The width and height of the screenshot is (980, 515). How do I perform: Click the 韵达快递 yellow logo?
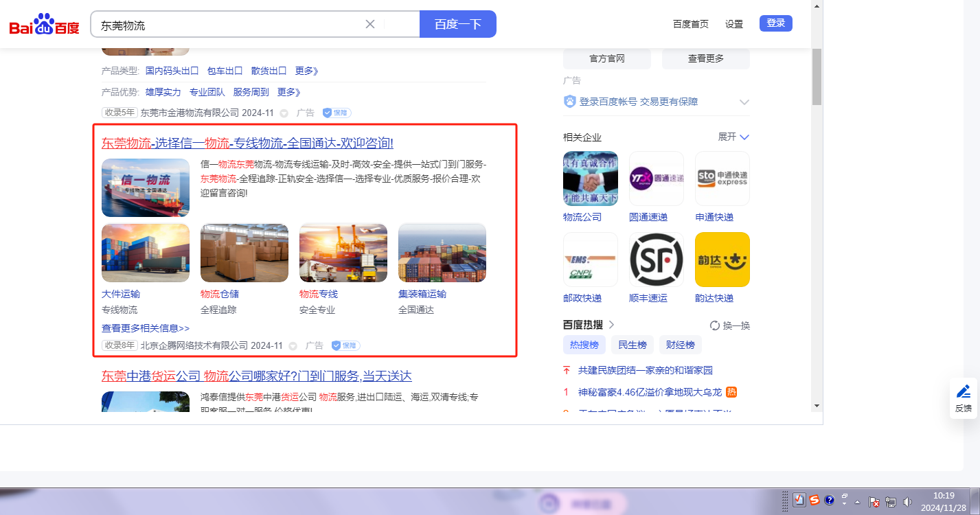pos(722,259)
